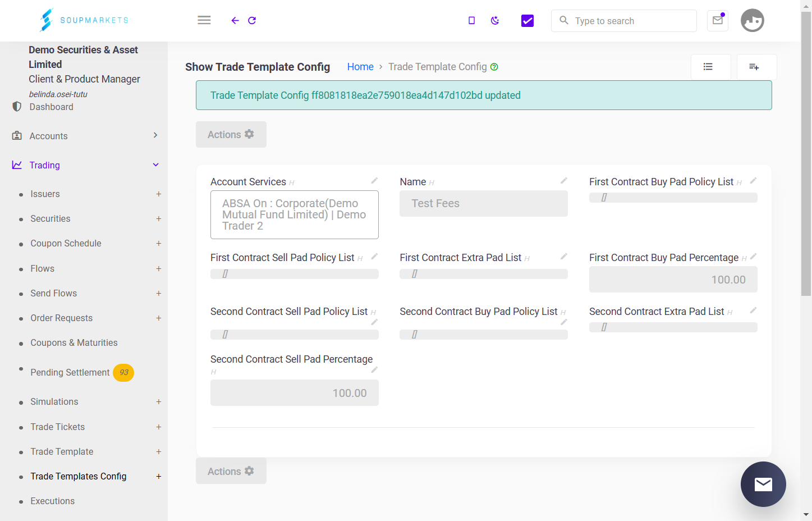The height and width of the screenshot is (521, 812).
Task: Click the back arrow icon
Action: 235,20
